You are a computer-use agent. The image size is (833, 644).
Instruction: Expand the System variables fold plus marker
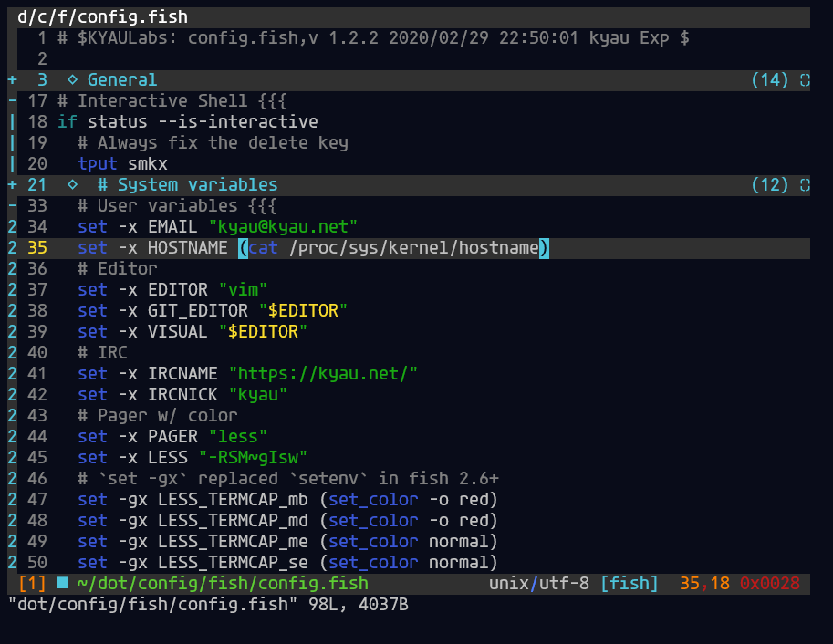[x=12, y=185]
